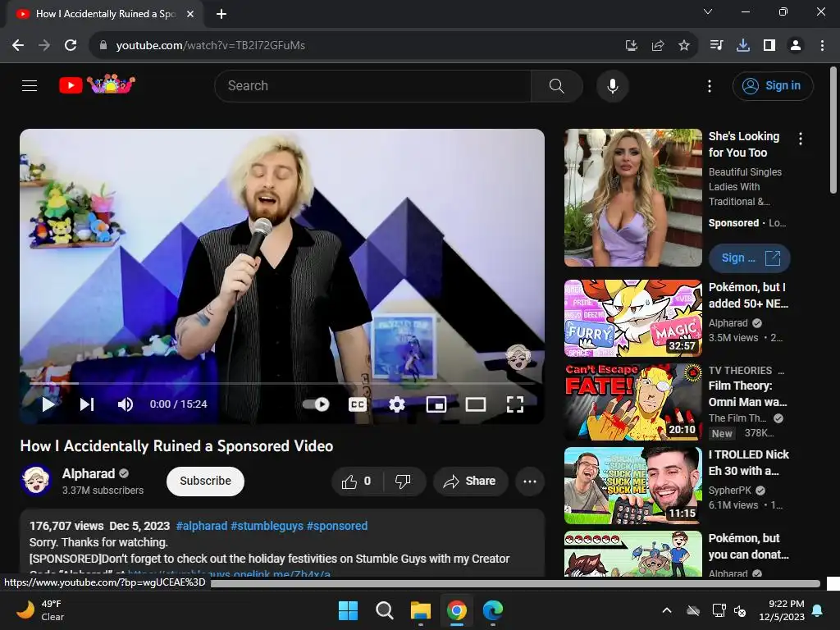Click the #stumbleguys hashtag

point(267,526)
